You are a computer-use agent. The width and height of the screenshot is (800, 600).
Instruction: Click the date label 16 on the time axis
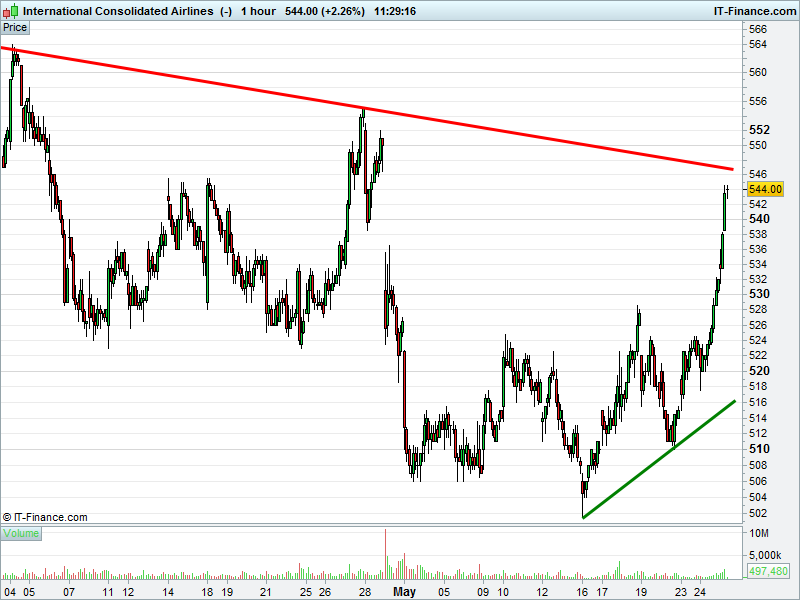coord(582,592)
